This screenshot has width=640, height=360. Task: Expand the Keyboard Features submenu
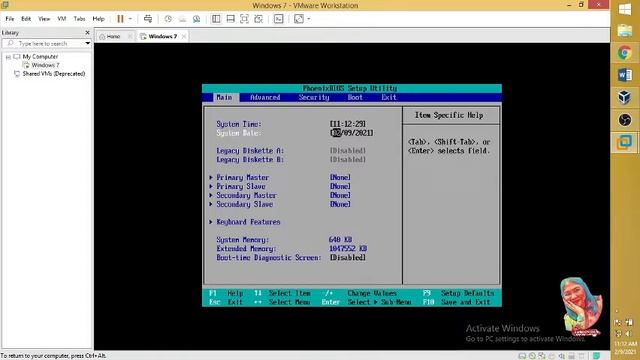coord(248,222)
